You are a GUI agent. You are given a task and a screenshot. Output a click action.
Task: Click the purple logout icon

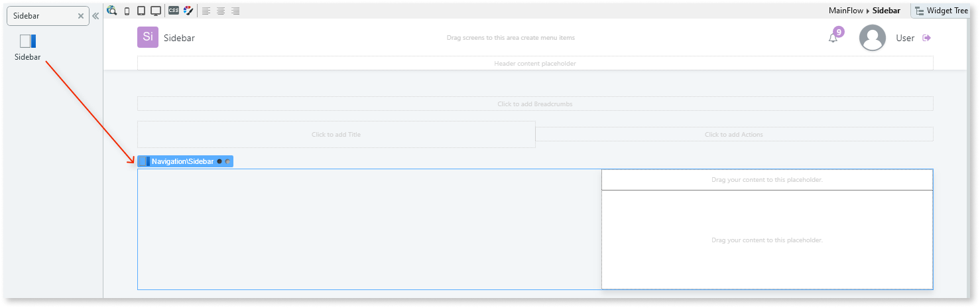tap(927, 38)
